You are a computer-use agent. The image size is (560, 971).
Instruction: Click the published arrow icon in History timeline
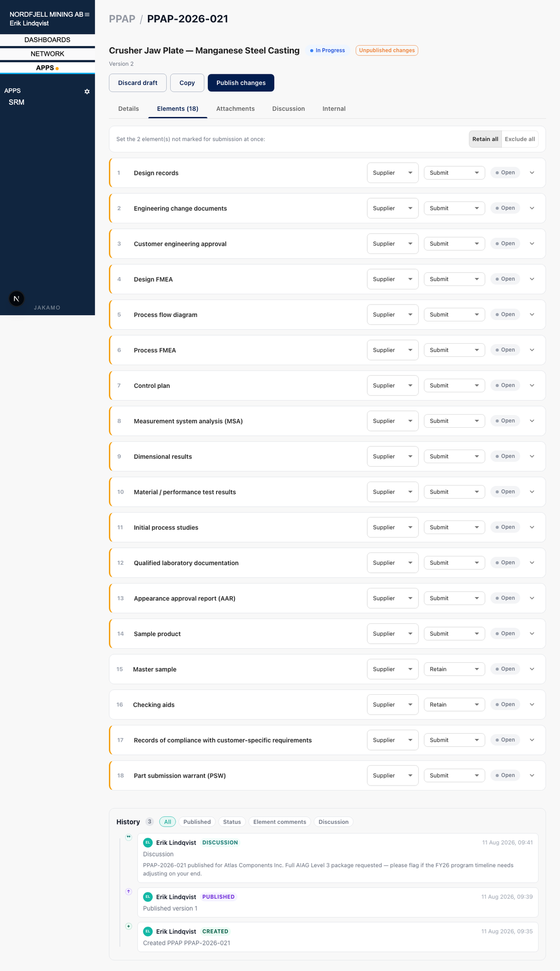click(x=129, y=891)
